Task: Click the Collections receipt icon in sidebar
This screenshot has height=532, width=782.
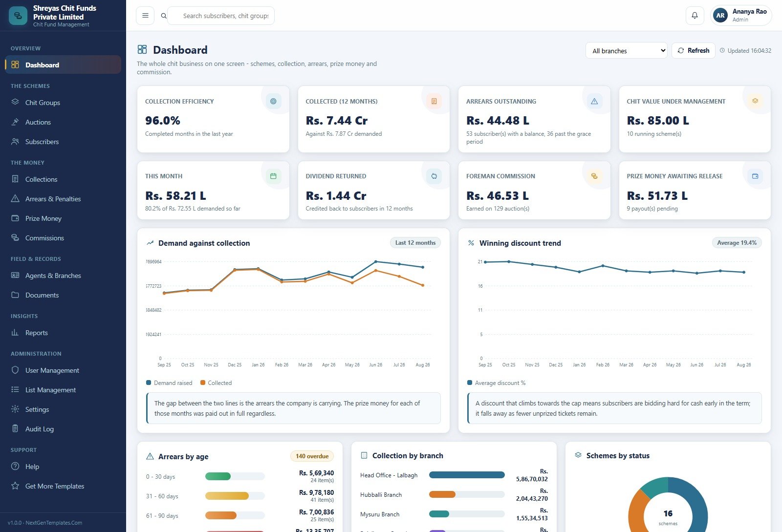Action: (x=15, y=179)
